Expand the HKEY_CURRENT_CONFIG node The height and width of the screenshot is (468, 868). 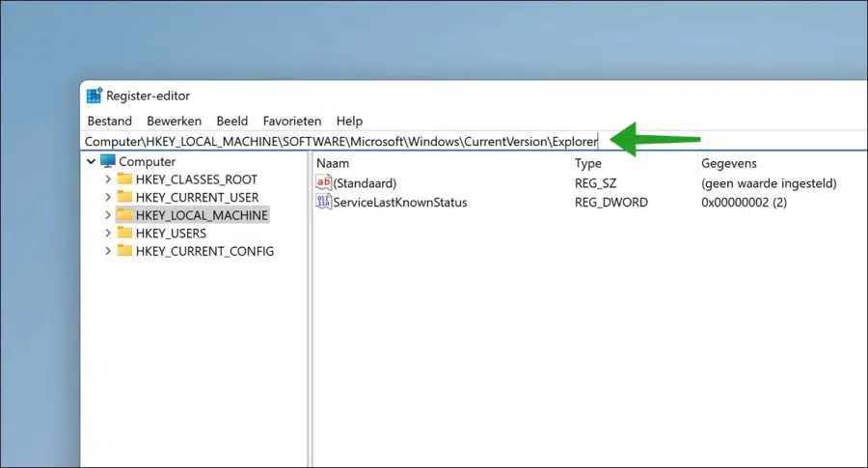pyautogui.click(x=108, y=251)
